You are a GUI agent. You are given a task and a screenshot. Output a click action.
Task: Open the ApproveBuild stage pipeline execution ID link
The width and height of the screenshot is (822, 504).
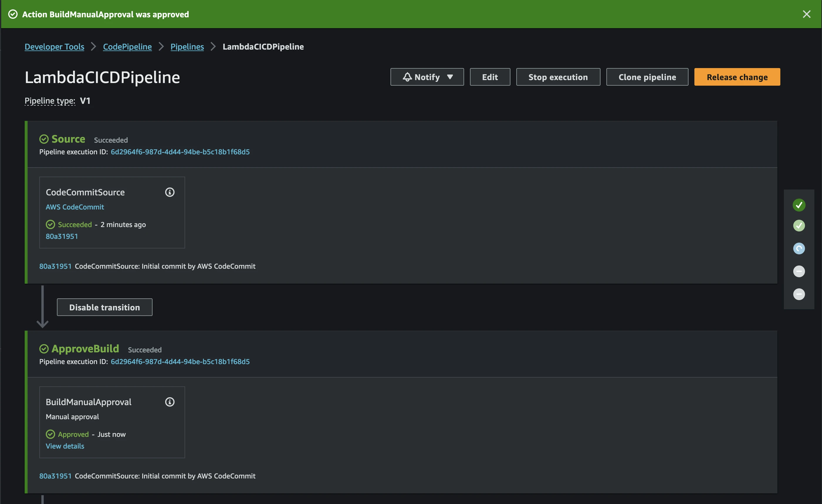click(180, 362)
